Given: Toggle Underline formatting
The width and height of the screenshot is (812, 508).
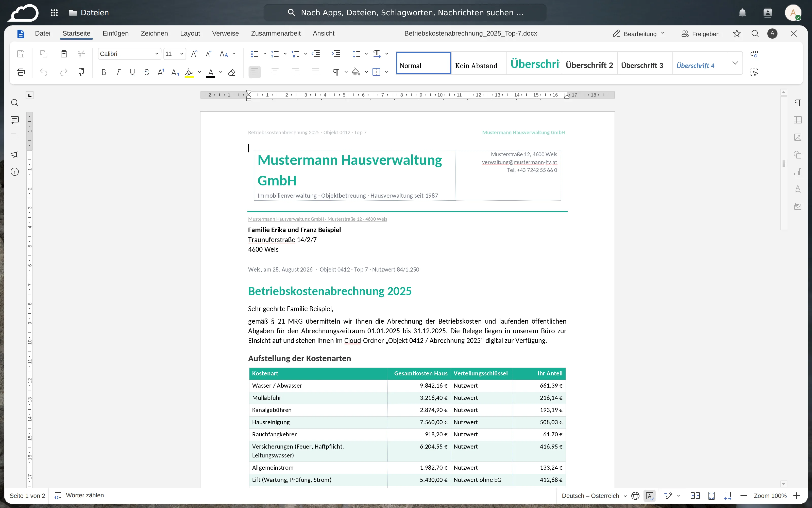Looking at the screenshot, I should pos(132,72).
